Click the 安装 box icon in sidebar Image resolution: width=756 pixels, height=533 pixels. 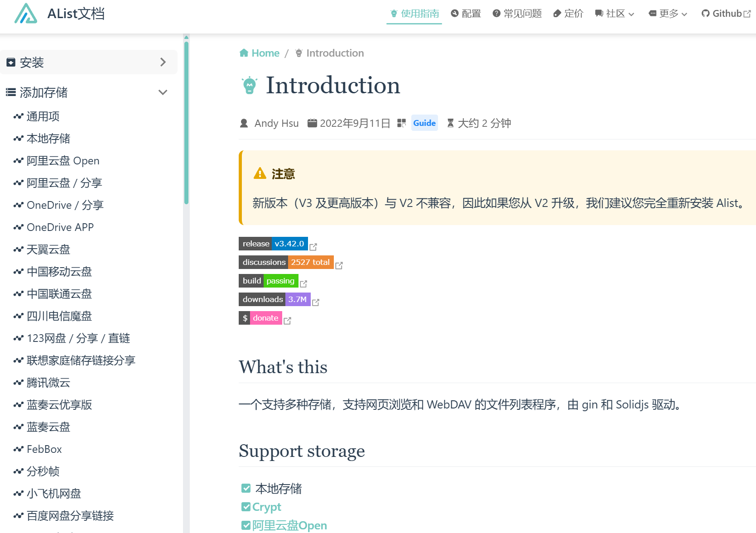click(11, 62)
